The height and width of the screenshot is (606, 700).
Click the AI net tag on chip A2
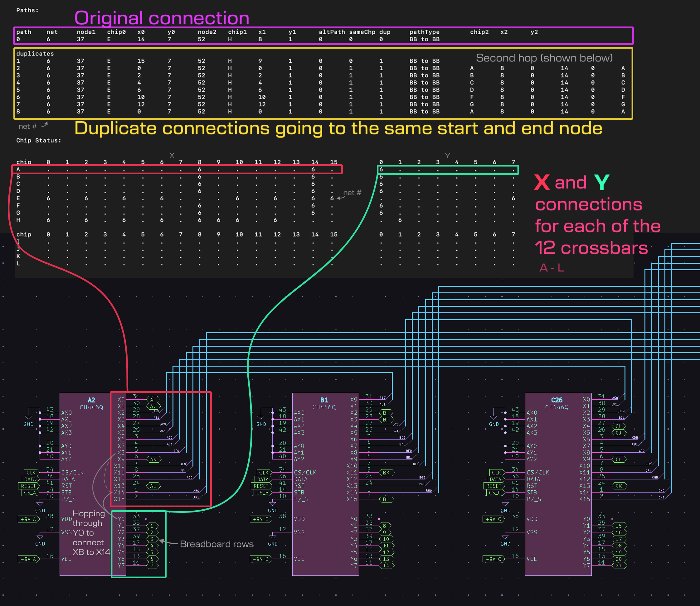(153, 399)
